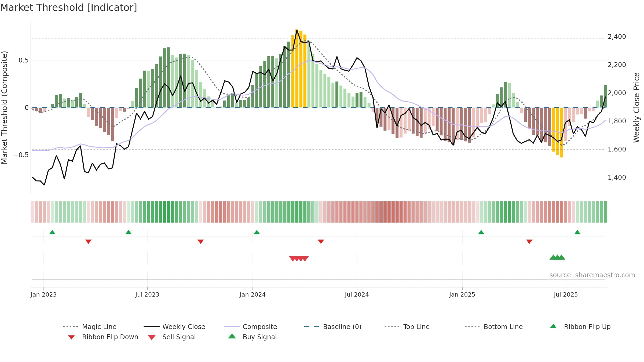Toggle the Top Line legend entry
644x362 pixels.
click(x=407, y=327)
